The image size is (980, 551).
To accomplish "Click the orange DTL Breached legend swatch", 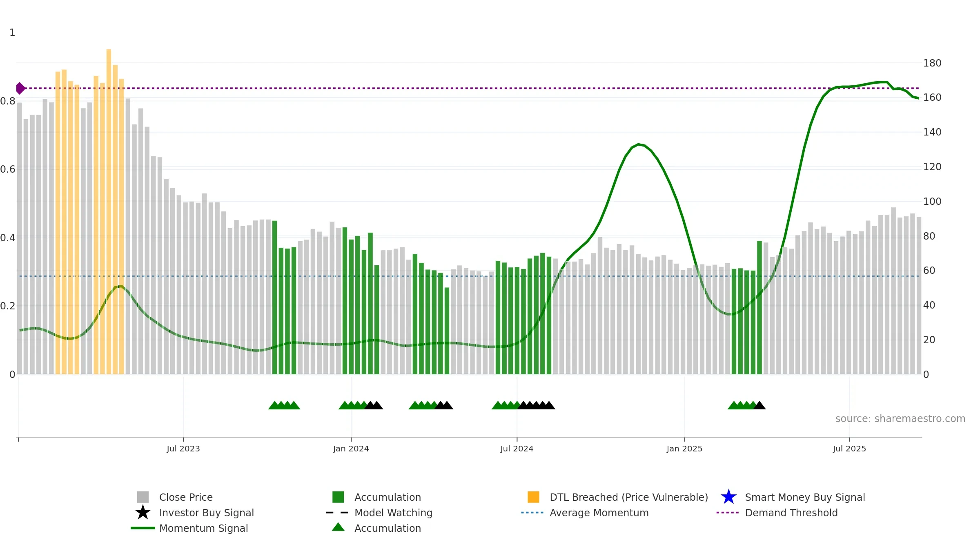I will point(533,497).
